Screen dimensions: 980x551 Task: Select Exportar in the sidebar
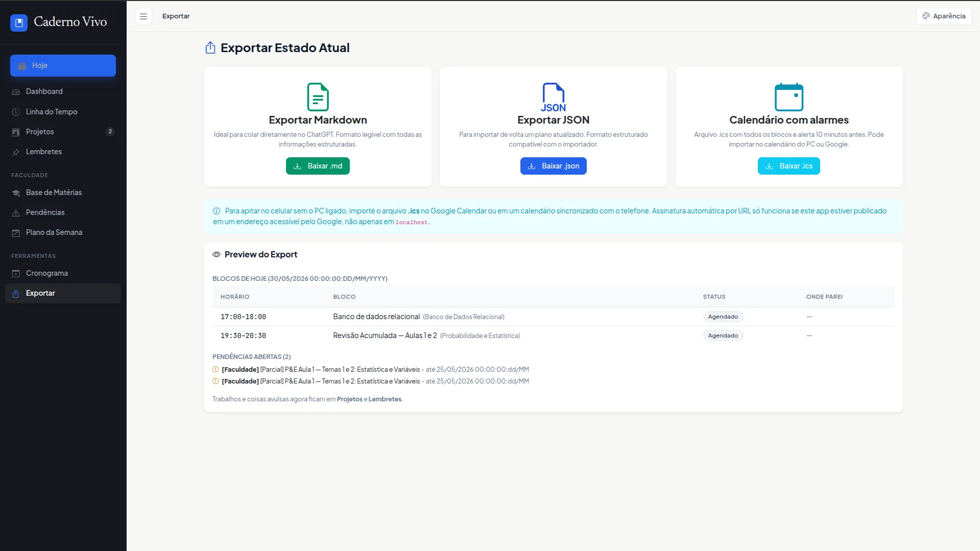point(63,293)
